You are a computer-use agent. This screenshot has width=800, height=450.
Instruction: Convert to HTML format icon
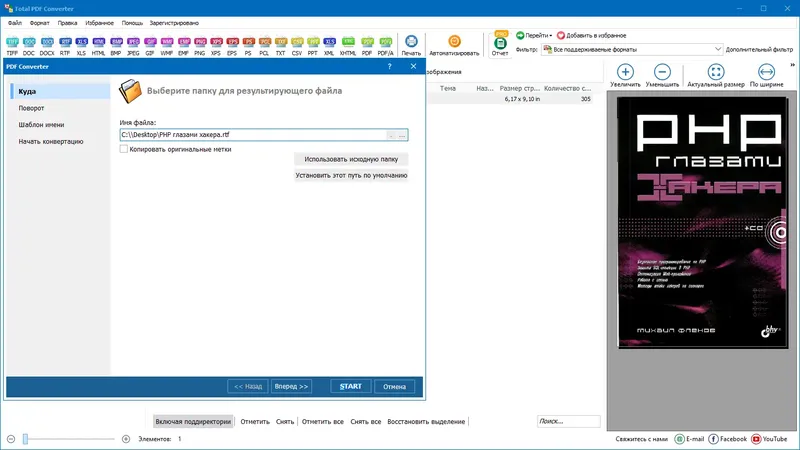pos(98,45)
